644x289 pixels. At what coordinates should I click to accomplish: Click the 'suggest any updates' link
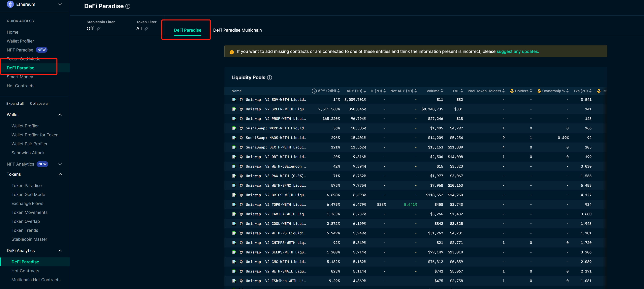click(x=518, y=51)
